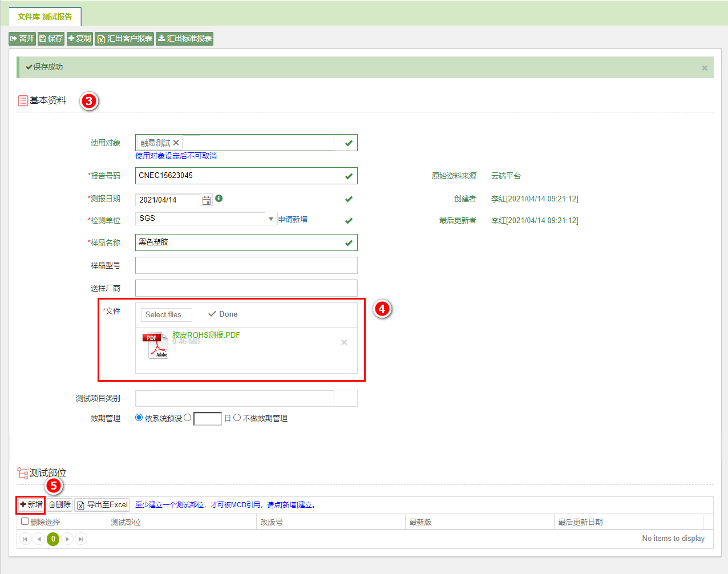Click the 删除 button in 测试部位
Viewport: 728px width, 574px height.
pos(59,505)
